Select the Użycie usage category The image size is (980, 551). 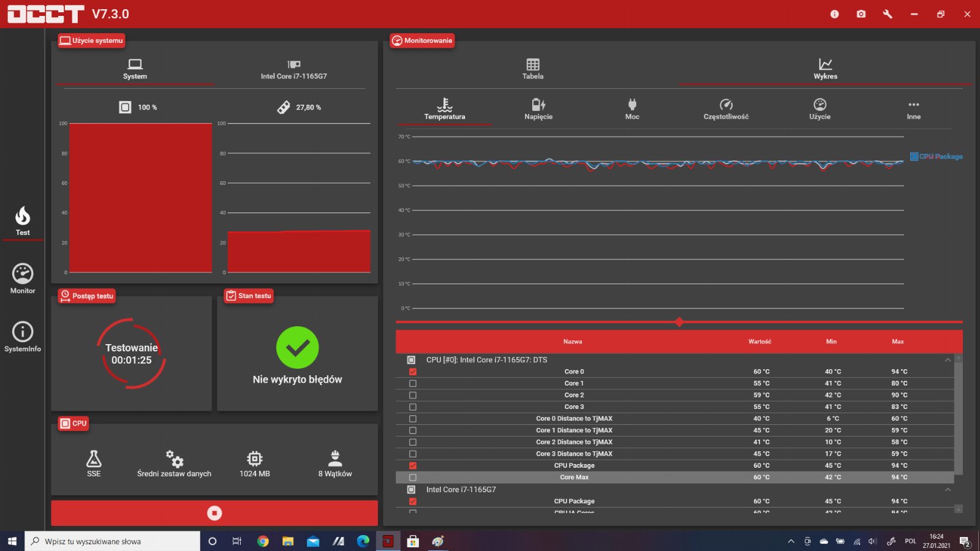click(820, 108)
